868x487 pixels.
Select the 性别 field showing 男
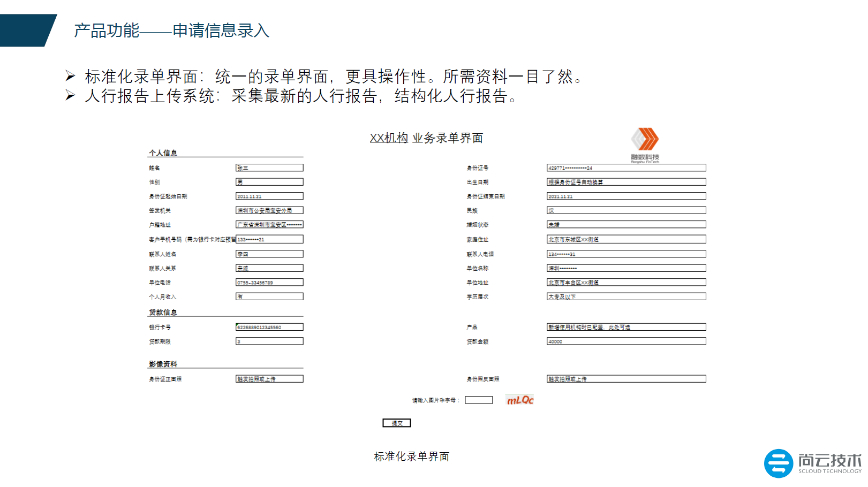[269, 182]
